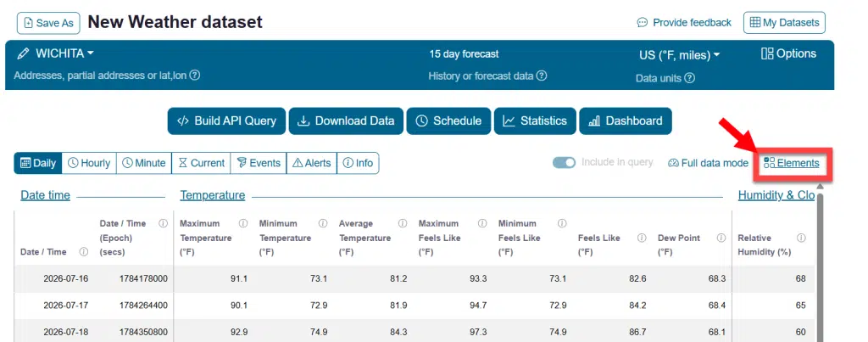Click info icon for Maximum Feels Like column
Screen dimensions: 868x342
tap(482, 223)
